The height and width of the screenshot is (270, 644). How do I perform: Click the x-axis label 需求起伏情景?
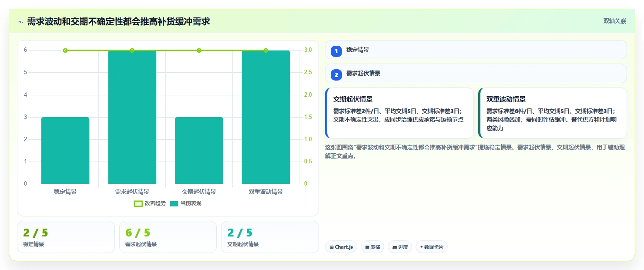132,192
